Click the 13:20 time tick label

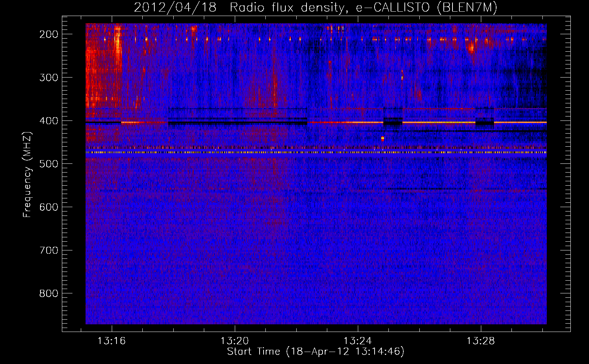pyautogui.click(x=234, y=341)
